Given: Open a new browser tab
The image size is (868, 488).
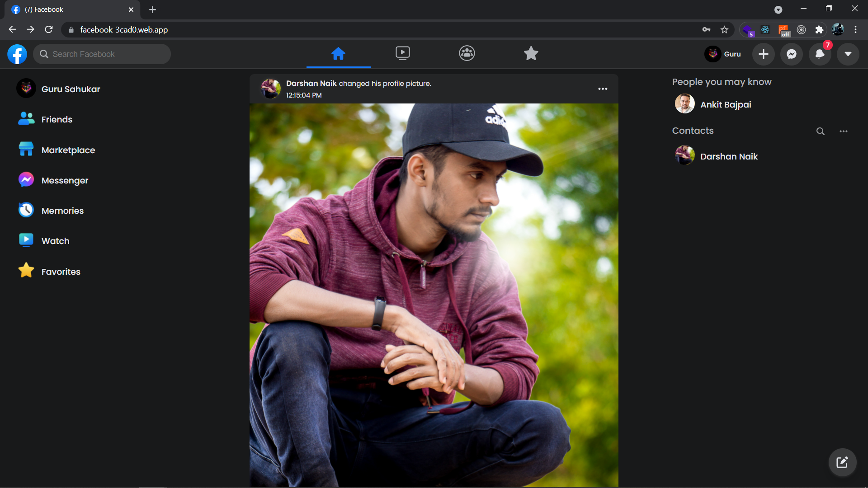Looking at the screenshot, I should point(152,9).
